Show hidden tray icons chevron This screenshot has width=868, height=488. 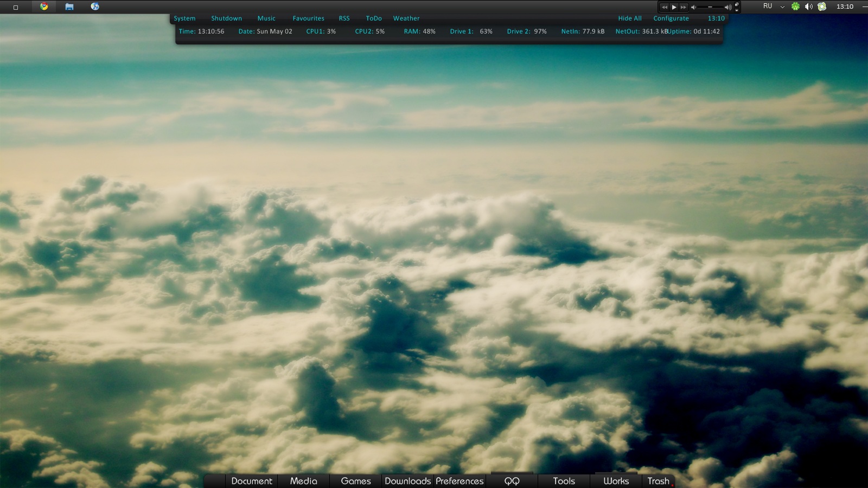[x=782, y=7]
